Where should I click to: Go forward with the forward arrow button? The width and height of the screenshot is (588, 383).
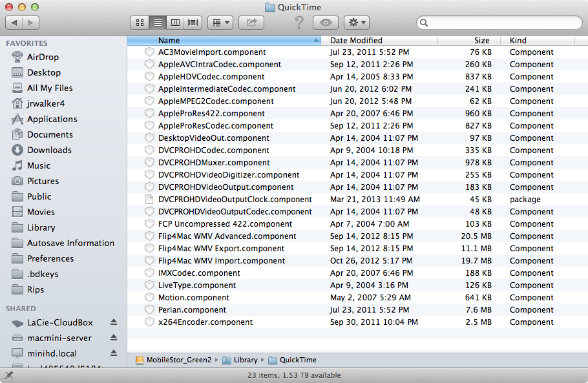(x=31, y=23)
